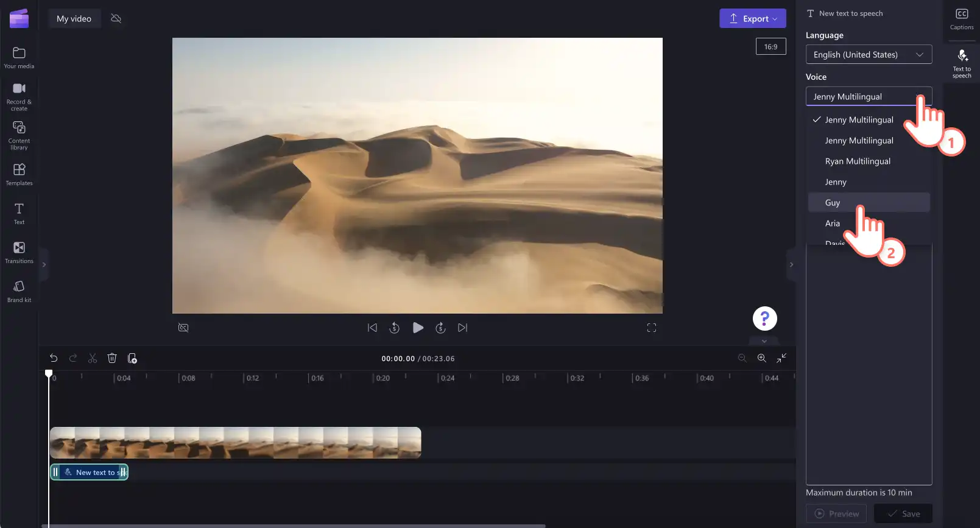Collapse timeline with down chevron
This screenshot has height=528, width=980.
tap(764, 341)
